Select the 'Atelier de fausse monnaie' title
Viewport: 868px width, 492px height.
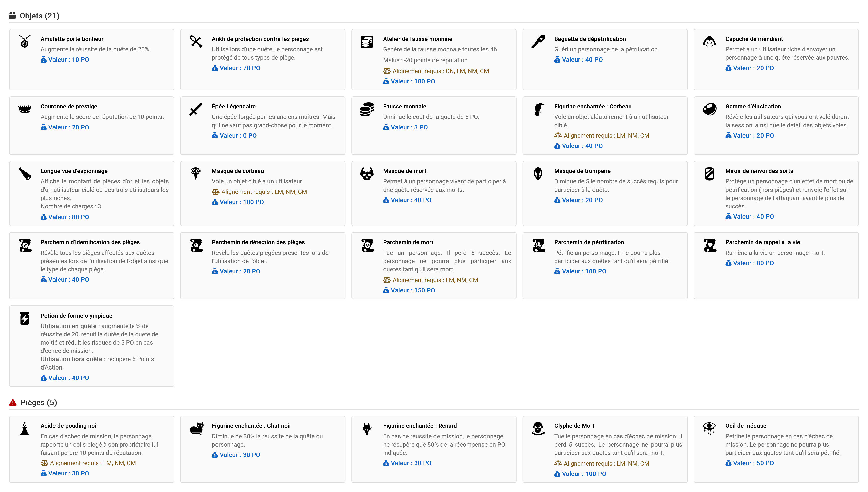tap(417, 39)
